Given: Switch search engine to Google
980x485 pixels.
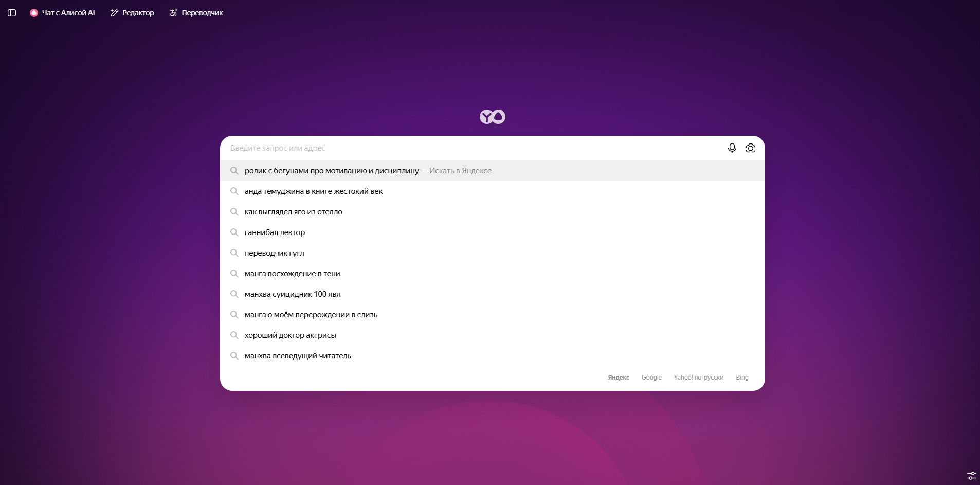Looking at the screenshot, I should pyautogui.click(x=651, y=378).
